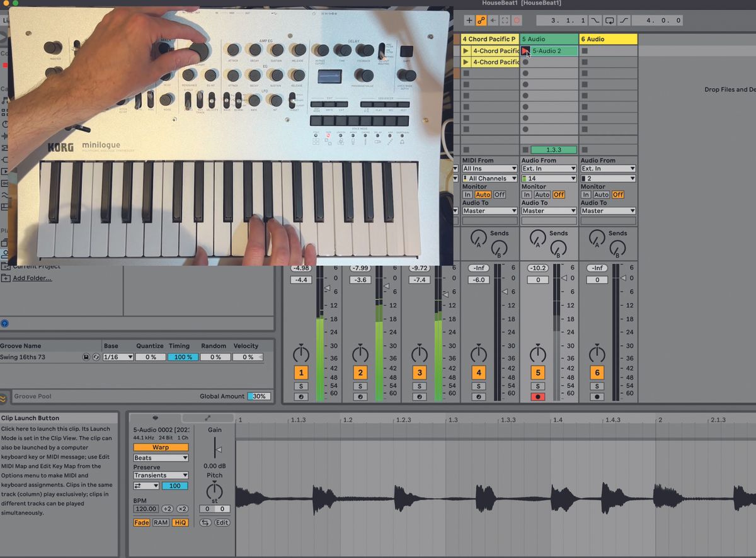
Task: Set 5 Audio monitor to Auto
Action: 542,195
